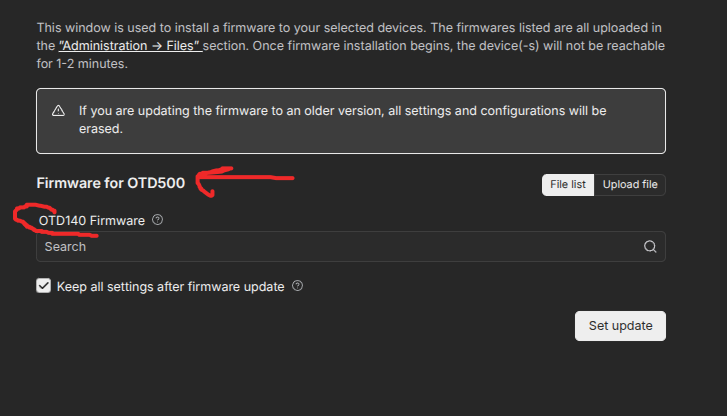Click the 'OTD140 Firmware' field label

click(x=92, y=220)
